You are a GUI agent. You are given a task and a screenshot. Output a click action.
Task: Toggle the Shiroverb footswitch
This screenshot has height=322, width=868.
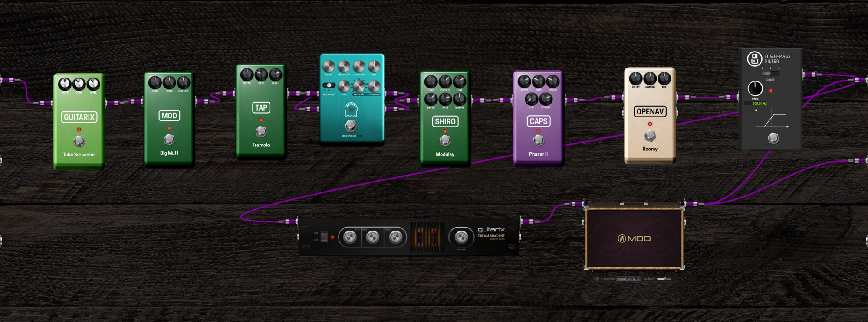[x=351, y=126]
